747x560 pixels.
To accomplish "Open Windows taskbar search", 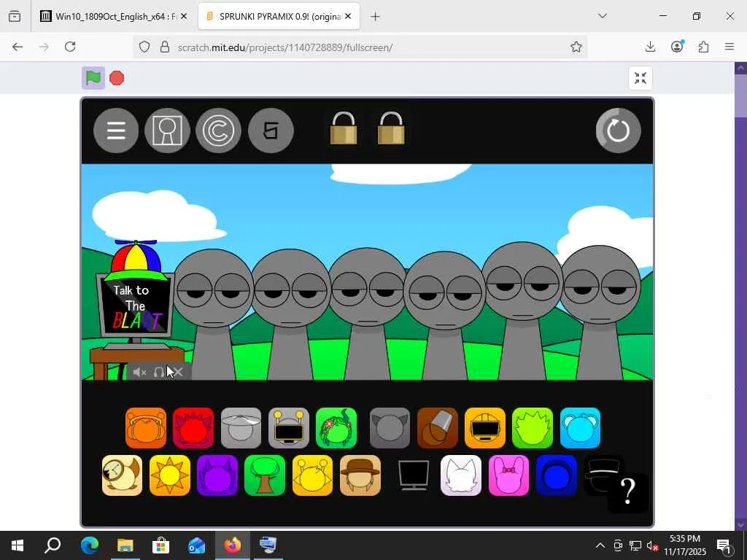I will tap(53, 545).
